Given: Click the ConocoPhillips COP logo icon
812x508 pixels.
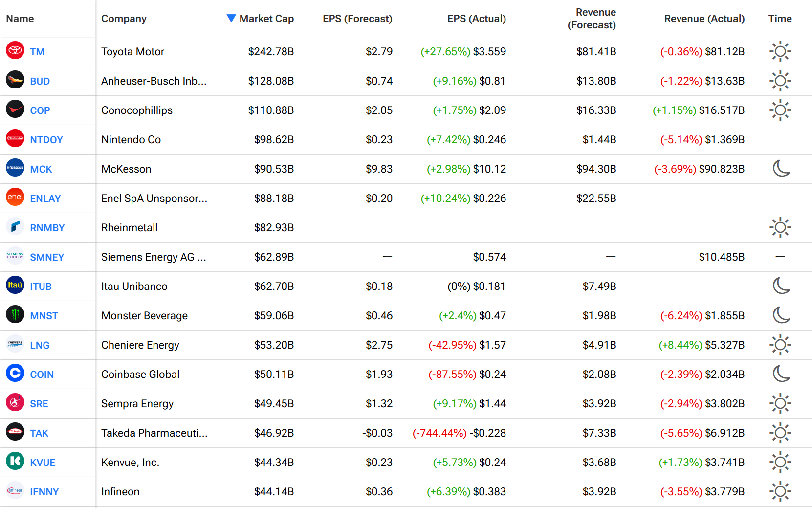Looking at the screenshot, I should point(15,109).
